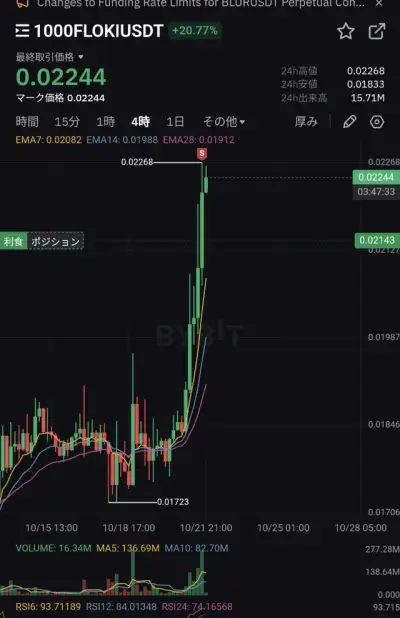Select the 1時 timeframe
This screenshot has height=618, width=400.
(x=106, y=122)
